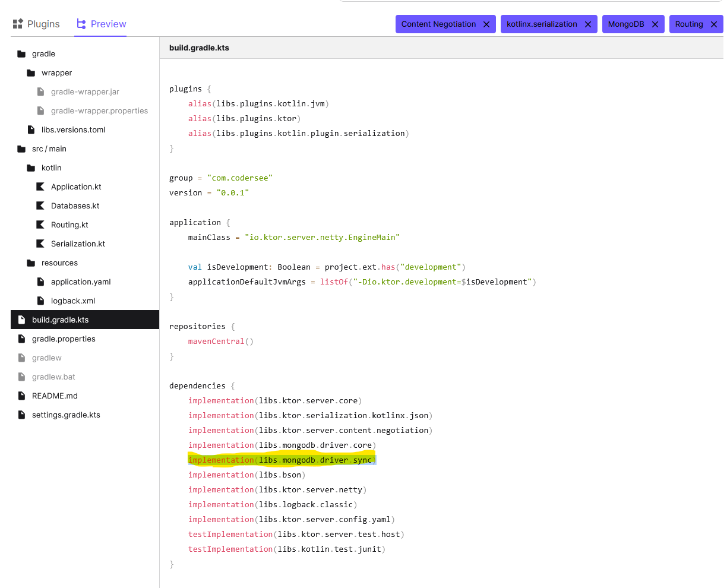Open the settings.gradle.kts file

pos(65,415)
